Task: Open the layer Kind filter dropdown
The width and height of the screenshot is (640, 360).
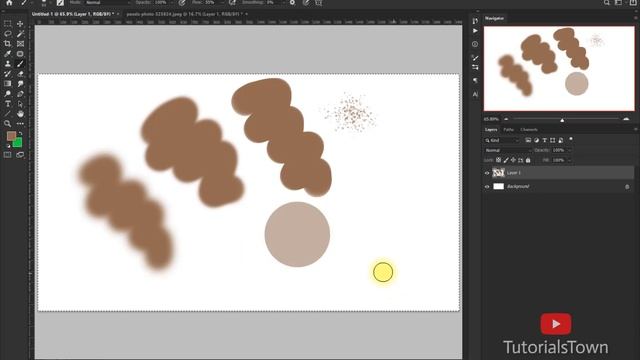Action: pyautogui.click(x=502, y=140)
